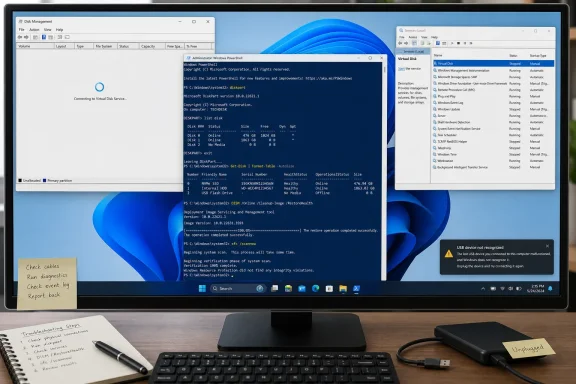The height and width of the screenshot is (384, 576).
Task: Open the View menu in Services window
Action: (424, 37)
